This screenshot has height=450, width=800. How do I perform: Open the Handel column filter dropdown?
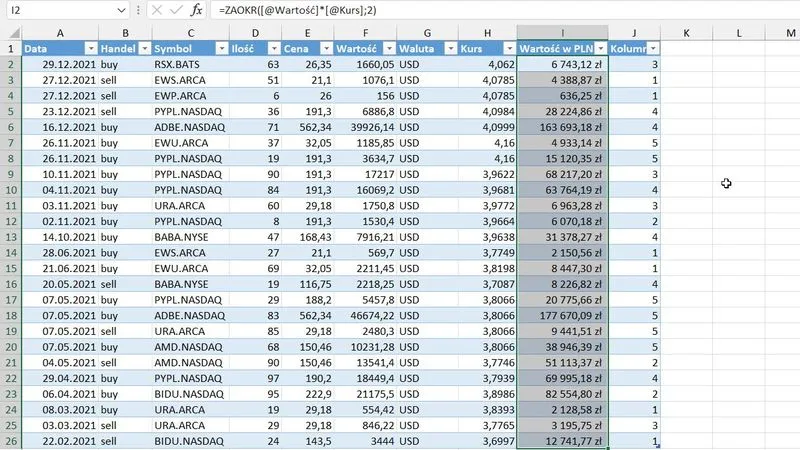[x=142, y=48]
